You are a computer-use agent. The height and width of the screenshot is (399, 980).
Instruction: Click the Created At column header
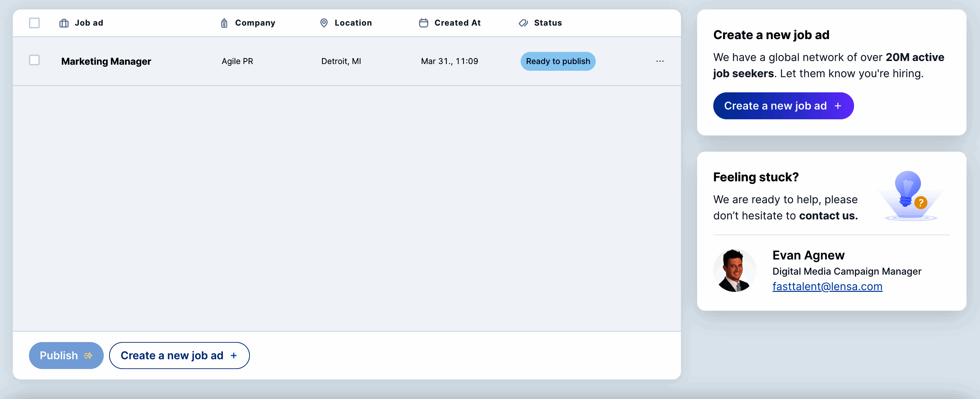[x=457, y=23]
